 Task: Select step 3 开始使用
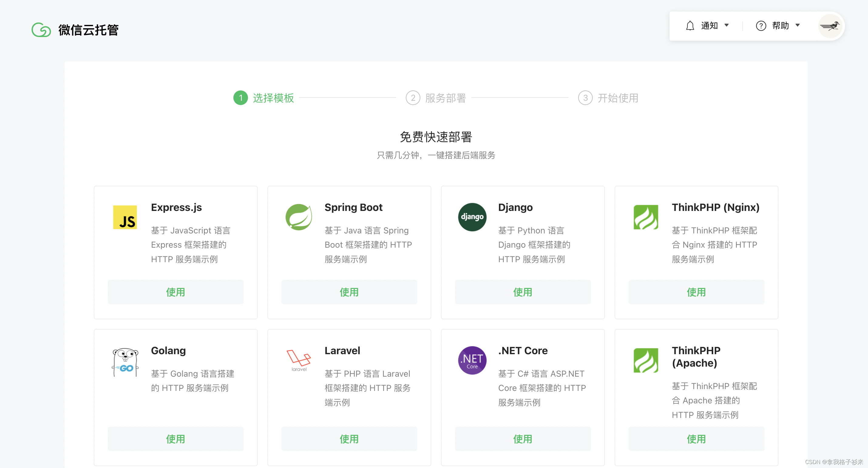(608, 98)
